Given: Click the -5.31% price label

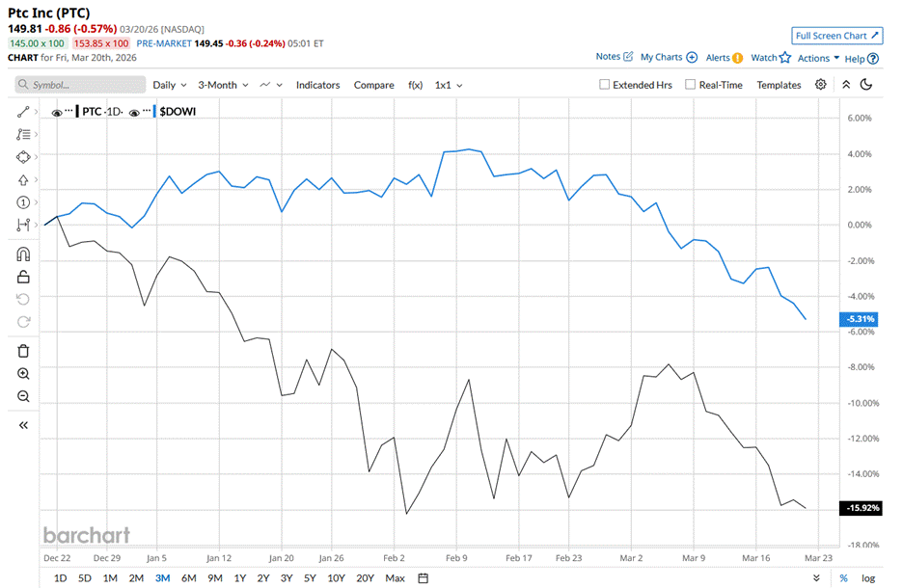Looking at the screenshot, I should point(861,319).
